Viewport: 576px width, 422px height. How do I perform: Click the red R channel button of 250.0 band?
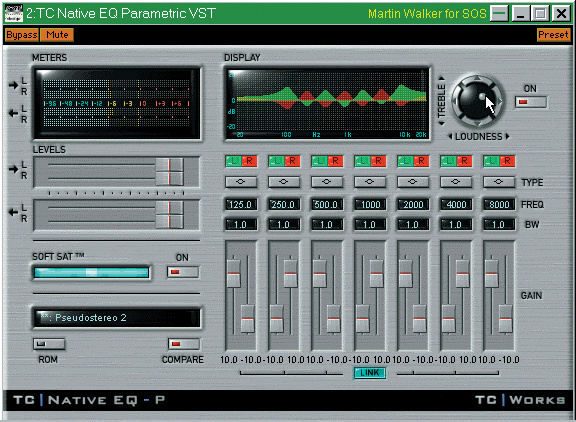292,161
